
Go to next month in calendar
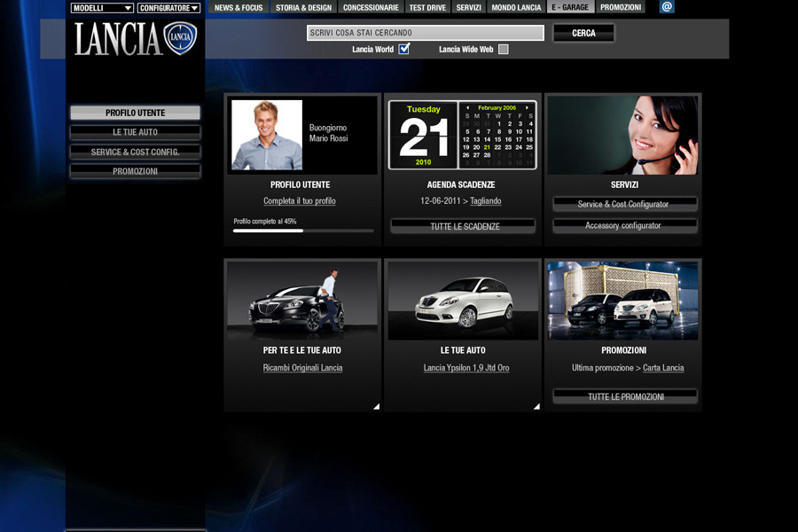(528, 107)
